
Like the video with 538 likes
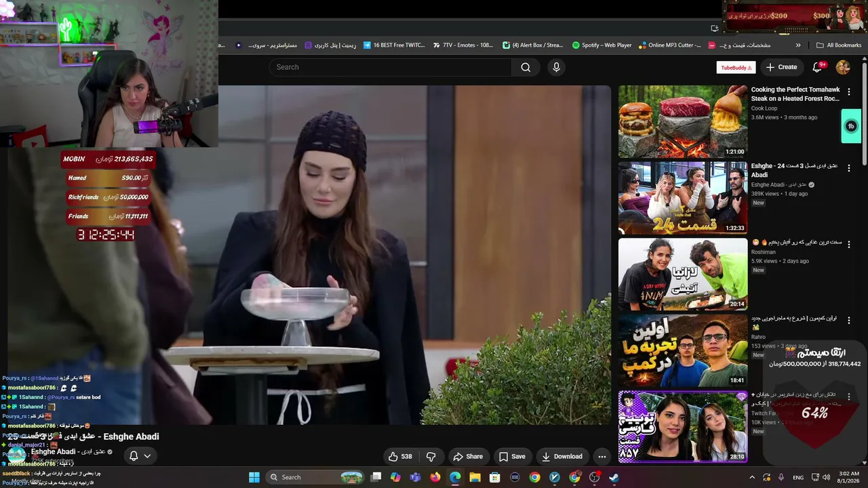(x=399, y=456)
